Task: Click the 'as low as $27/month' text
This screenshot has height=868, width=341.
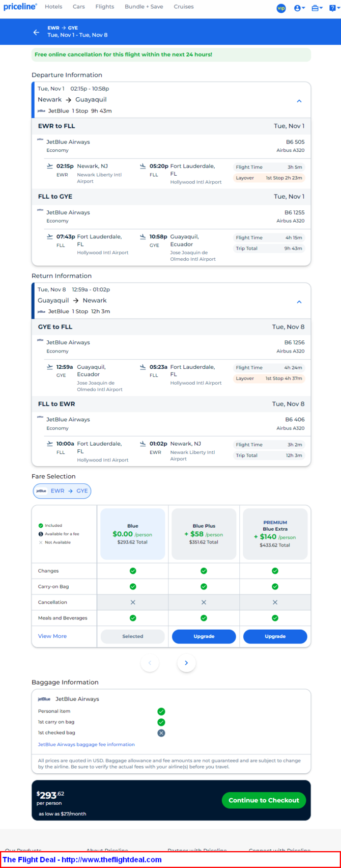Action: coord(63,813)
